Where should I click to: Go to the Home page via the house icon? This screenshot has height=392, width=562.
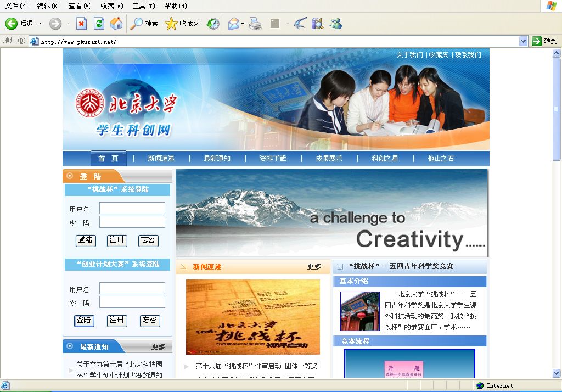[x=116, y=24]
